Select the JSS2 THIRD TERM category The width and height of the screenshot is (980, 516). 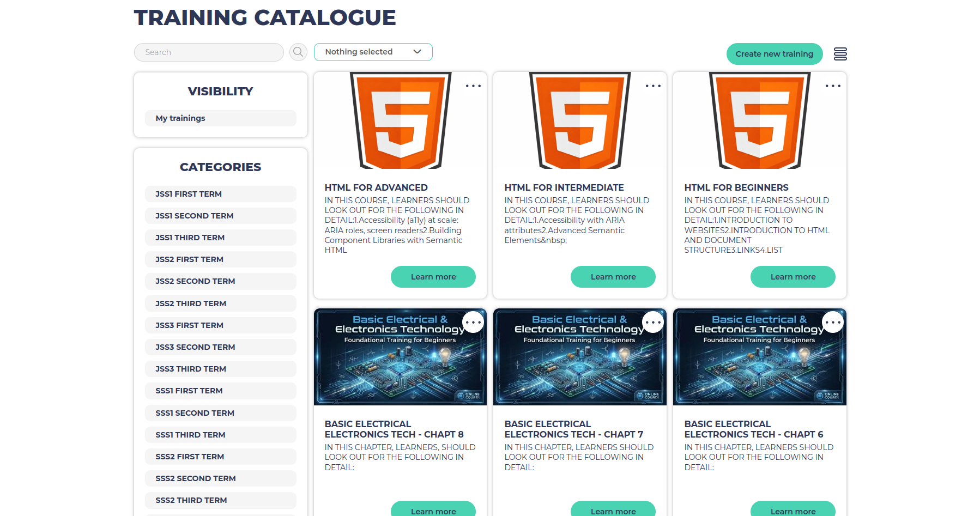coord(221,303)
